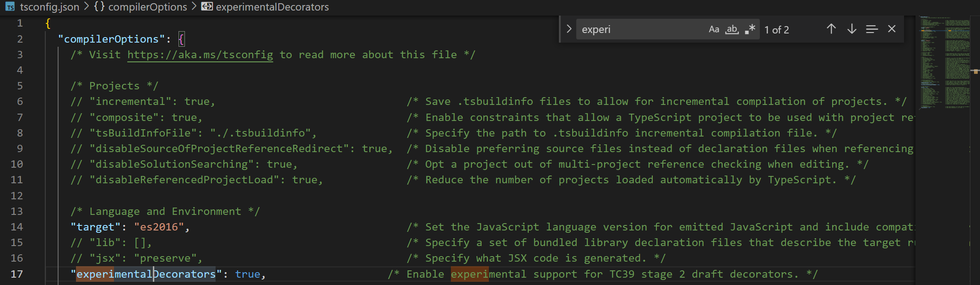Open compilerOptions breadcrumb
Screen dimensions: 980x285
[147, 7]
